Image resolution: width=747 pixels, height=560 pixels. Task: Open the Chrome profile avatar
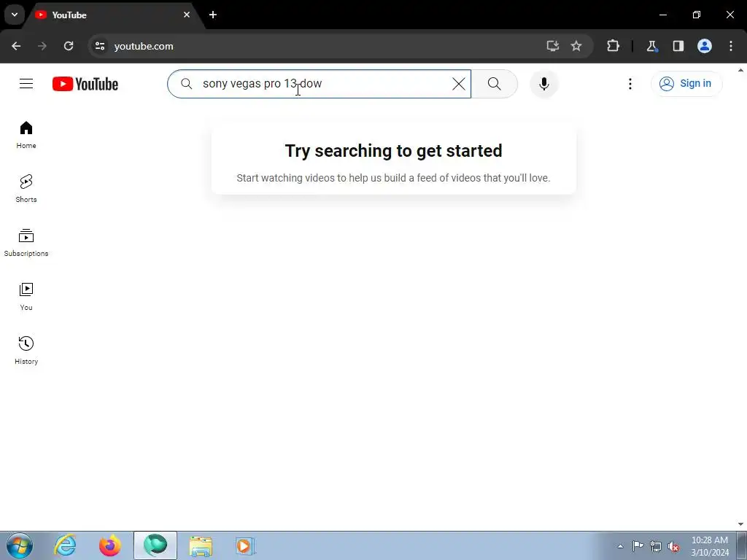(705, 46)
